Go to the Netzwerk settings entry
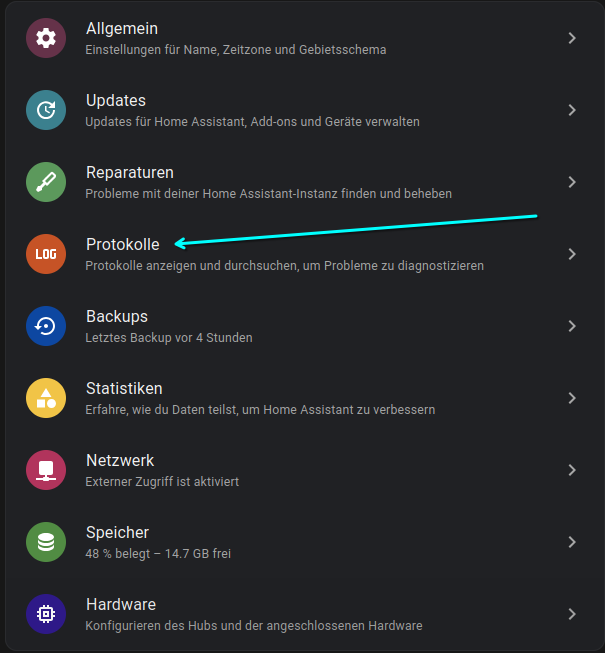The image size is (605, 653). (x=120, y=461)
